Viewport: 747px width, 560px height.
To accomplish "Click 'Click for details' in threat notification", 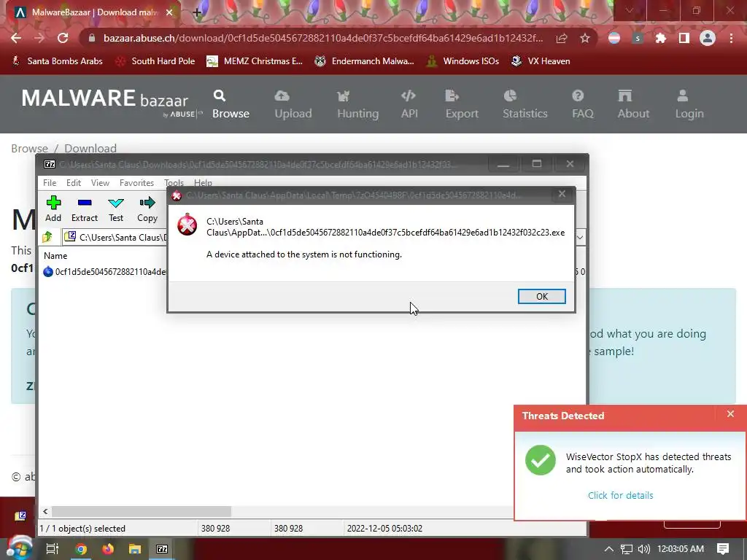I will (620, 495).
